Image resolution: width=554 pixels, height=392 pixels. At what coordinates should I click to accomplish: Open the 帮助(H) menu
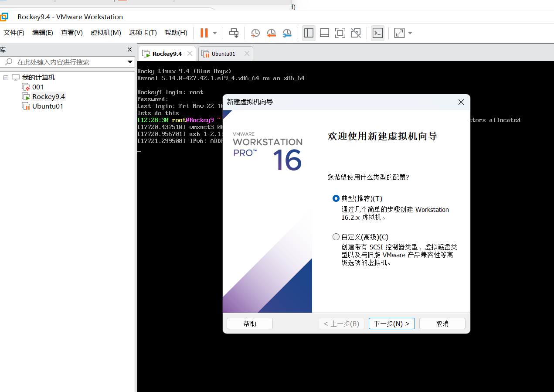[176, 33]
